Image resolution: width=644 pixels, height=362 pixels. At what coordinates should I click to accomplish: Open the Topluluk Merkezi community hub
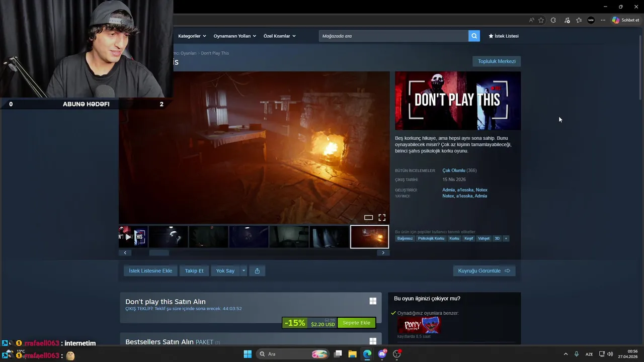click(497, 61)
